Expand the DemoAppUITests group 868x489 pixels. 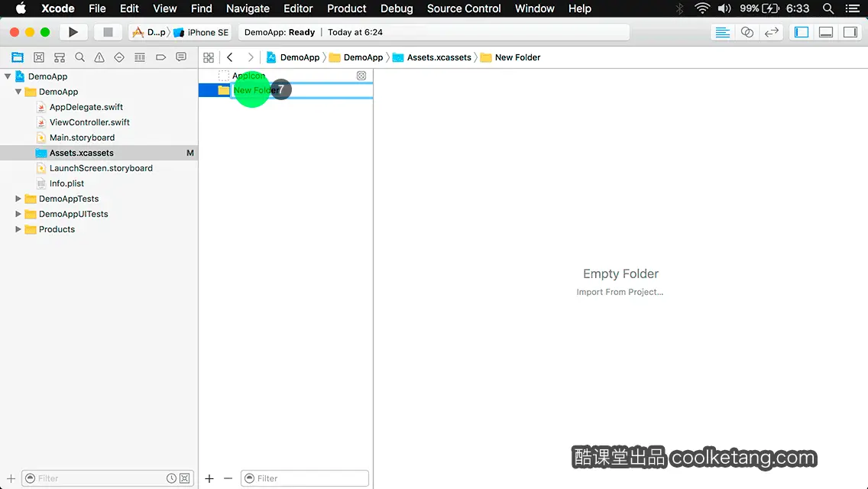click(18, 214)
